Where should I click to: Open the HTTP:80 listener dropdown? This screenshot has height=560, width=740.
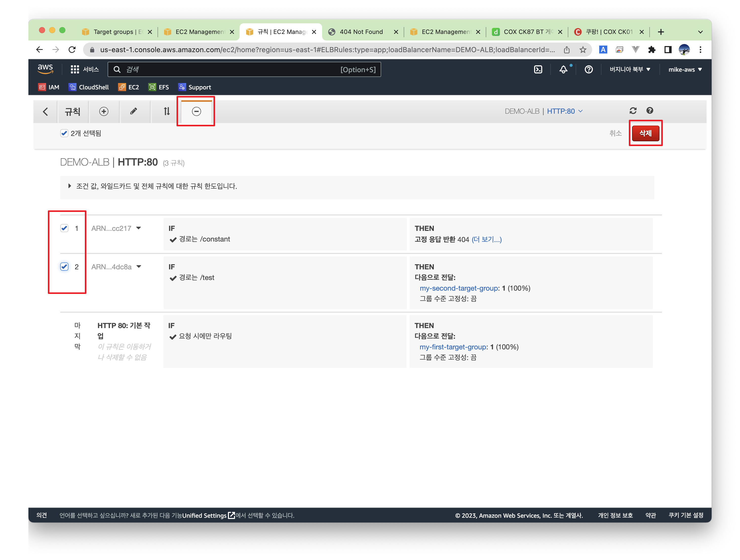tap(565, 111)
